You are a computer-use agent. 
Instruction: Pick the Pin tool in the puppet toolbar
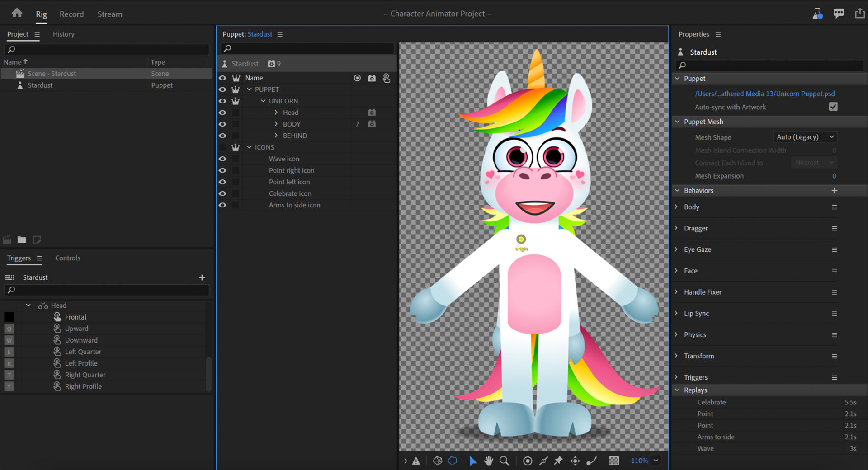559,461
